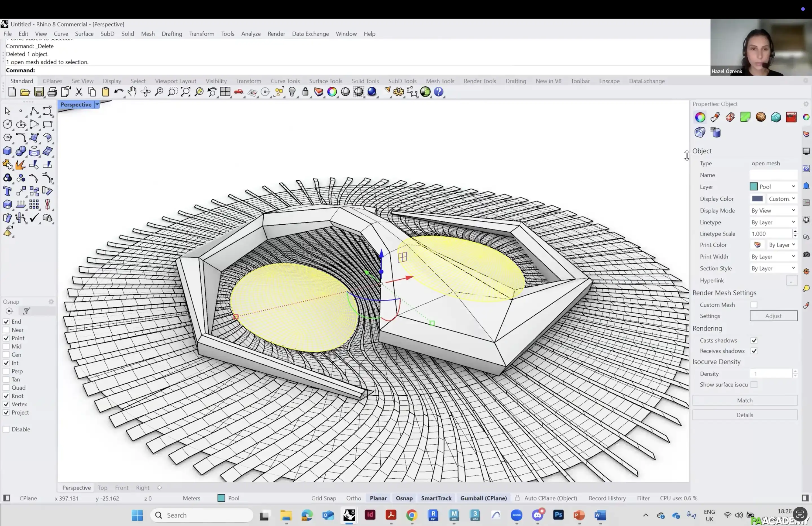The height and width of the screenshot is (526, 812).
Task: Click the Display Color swatch
Action: (757, 199)
